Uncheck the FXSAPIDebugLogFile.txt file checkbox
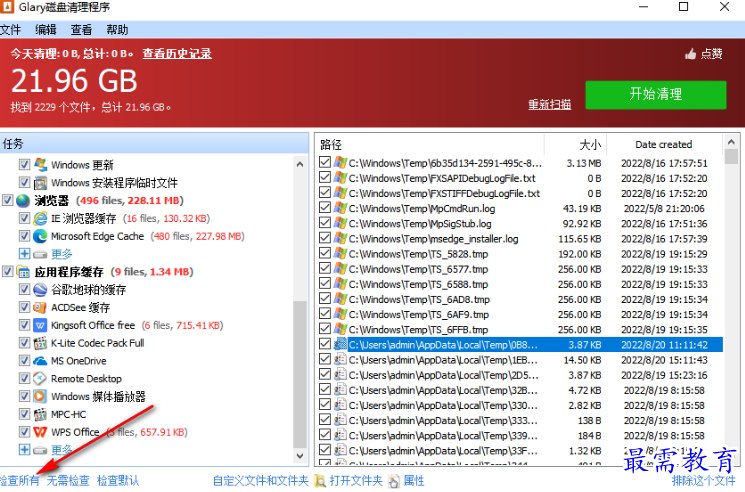 325,178
